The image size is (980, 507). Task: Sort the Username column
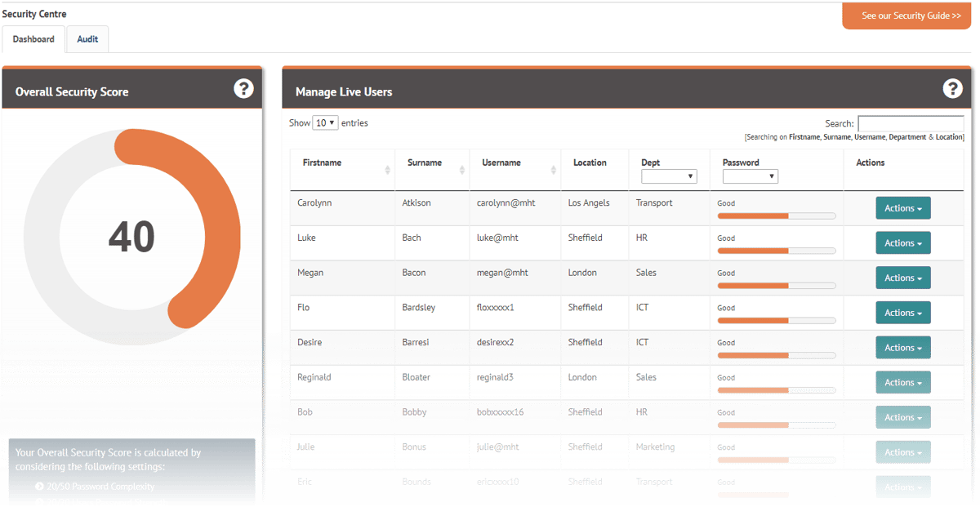click(555, 169)
